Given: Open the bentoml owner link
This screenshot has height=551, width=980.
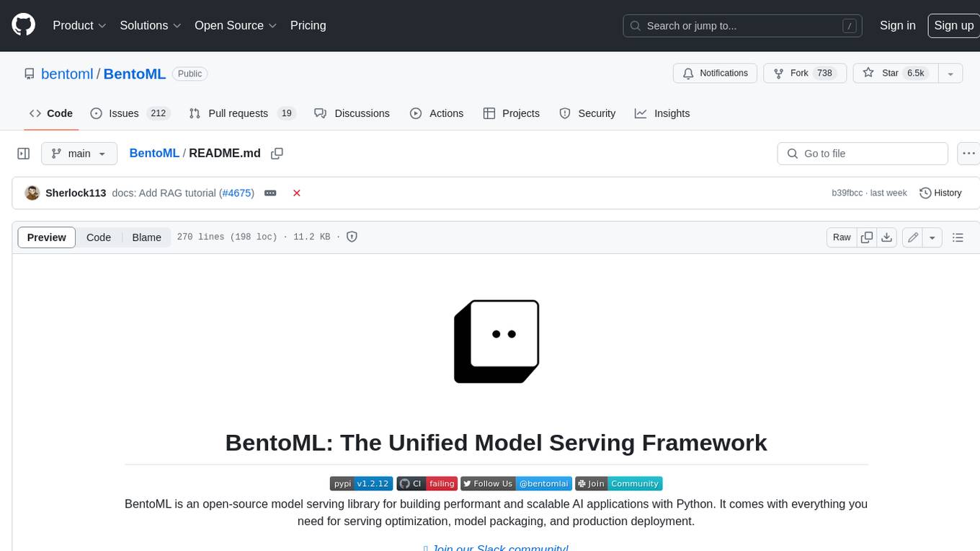Looking at the screenshot, I should 67,74.
